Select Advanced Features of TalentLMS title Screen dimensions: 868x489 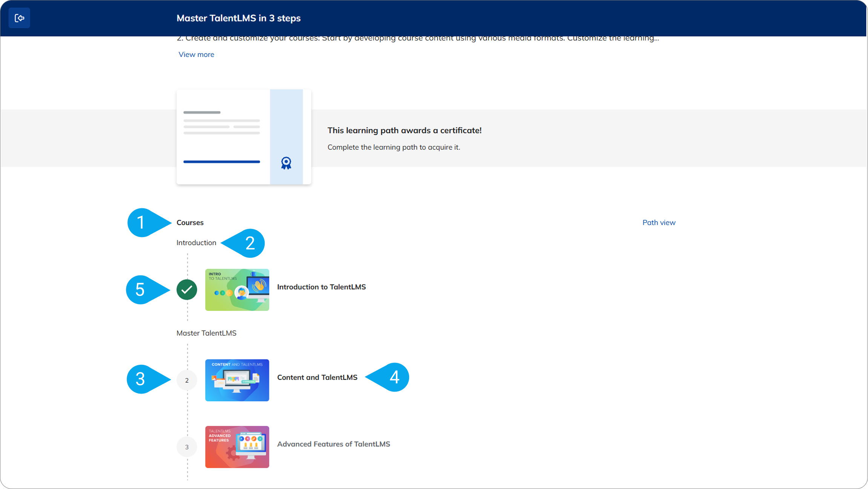click(x=333, y=444)
